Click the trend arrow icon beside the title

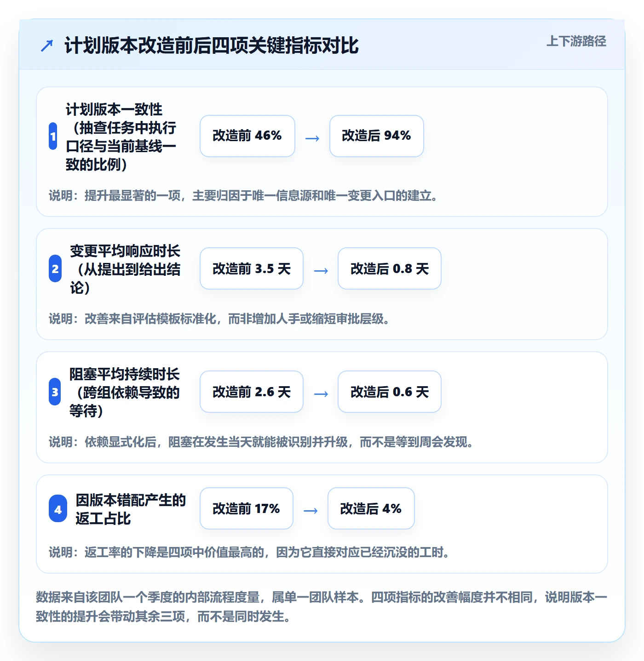[47, 46]
